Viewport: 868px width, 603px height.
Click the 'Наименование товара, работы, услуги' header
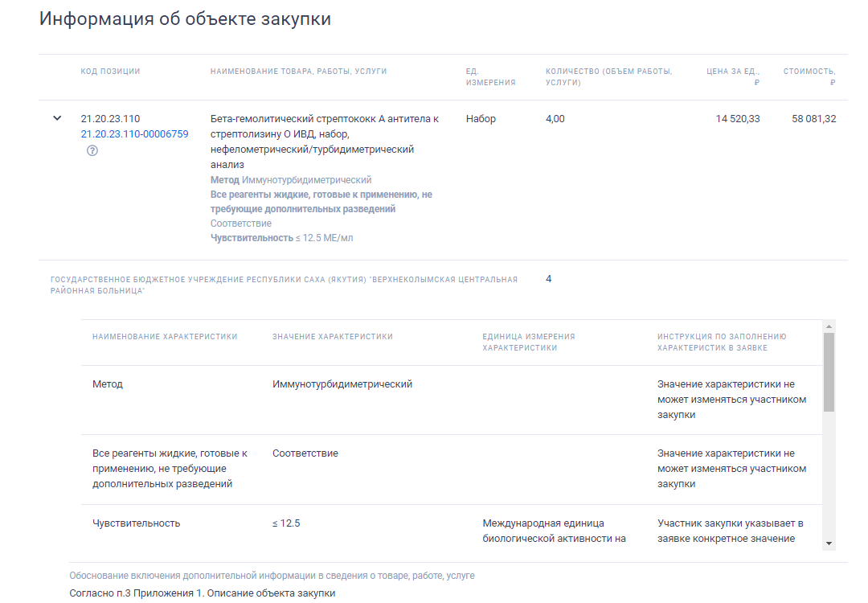pyautogui.click(x=298, y=72)
